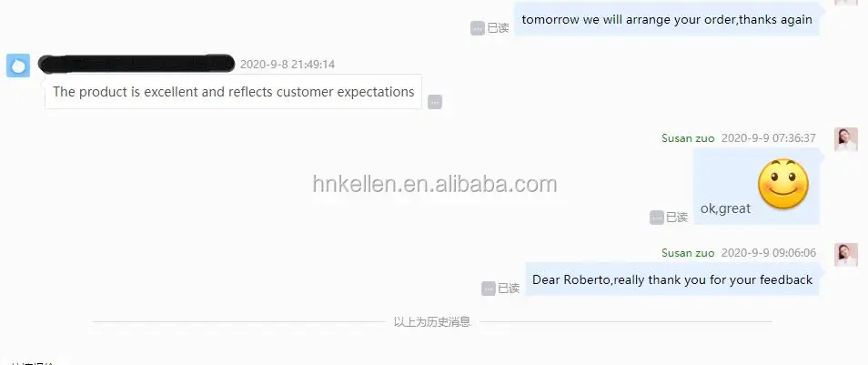The height and width of the screenshot is (365, 868).
Task: Click the Susan zuo name above the 'Dear Roberto' message
Action: (x=688, y=252)
